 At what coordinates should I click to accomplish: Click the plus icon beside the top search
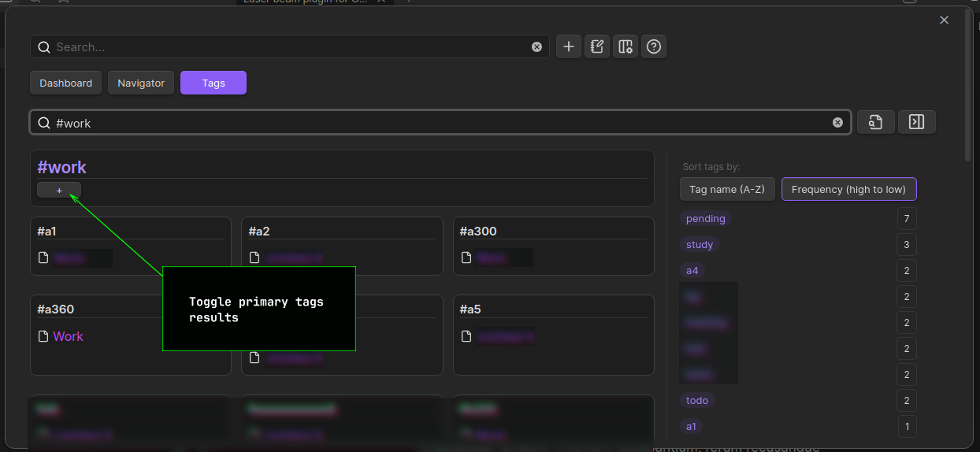[569, 46]
